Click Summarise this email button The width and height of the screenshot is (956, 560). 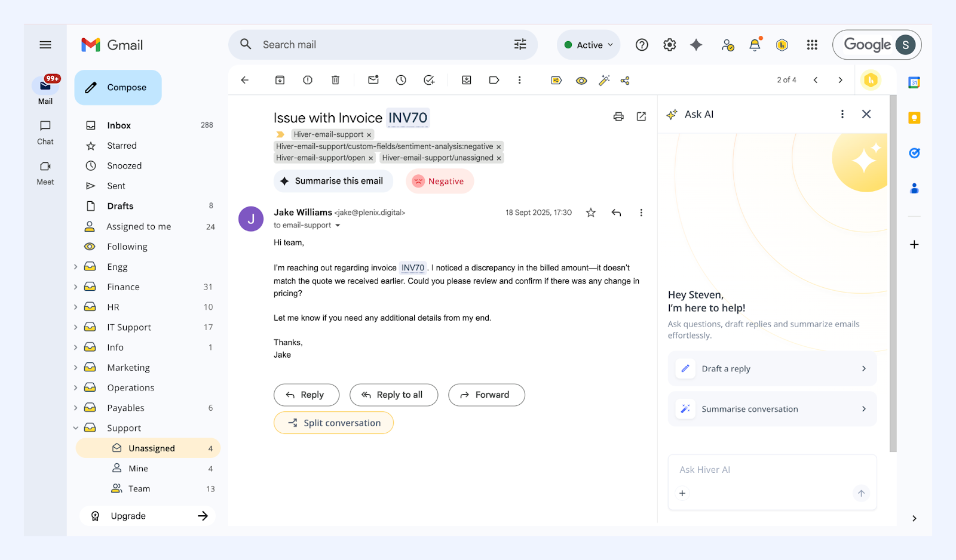pos(333,181)
